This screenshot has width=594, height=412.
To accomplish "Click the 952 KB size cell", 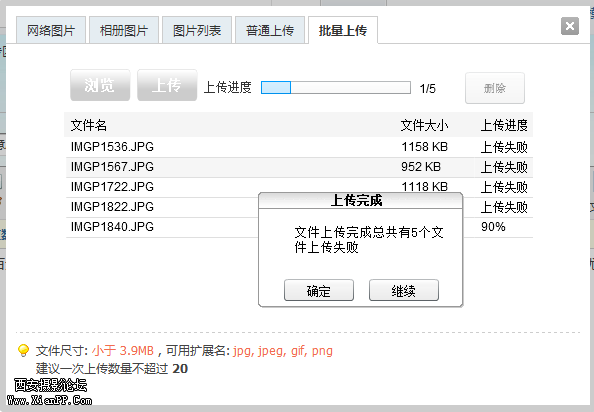I will coord(421,167).
